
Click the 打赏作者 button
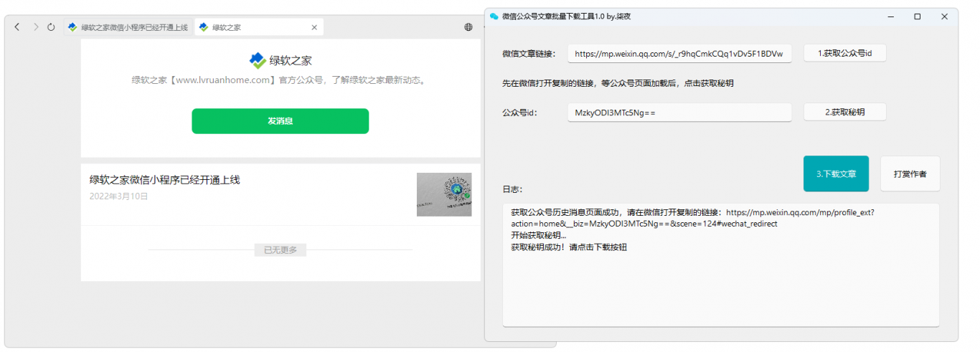(x=910, y=173)
